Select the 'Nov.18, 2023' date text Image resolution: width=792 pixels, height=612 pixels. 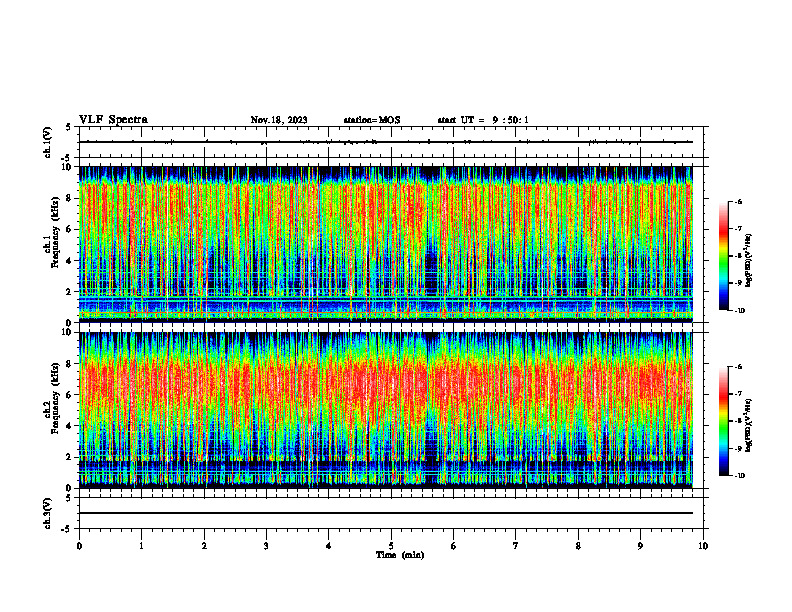tap(279, 120)
